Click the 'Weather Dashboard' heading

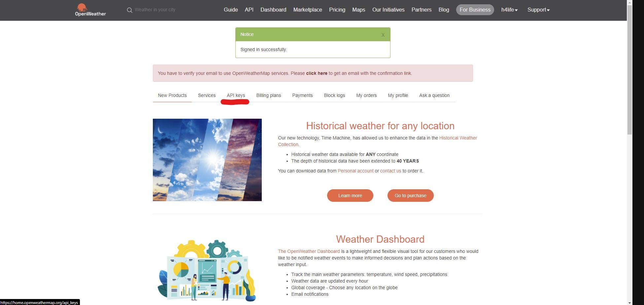[x=380, y=239]
